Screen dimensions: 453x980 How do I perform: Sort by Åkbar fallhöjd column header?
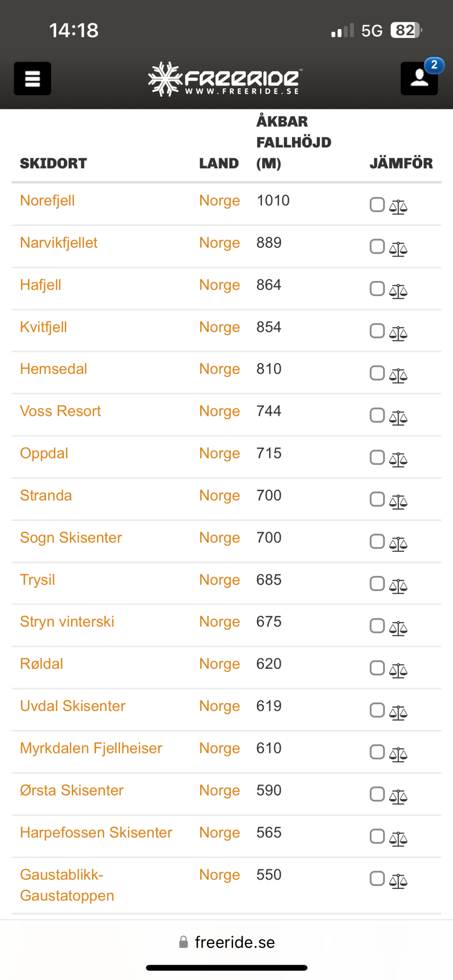point(294,142)
